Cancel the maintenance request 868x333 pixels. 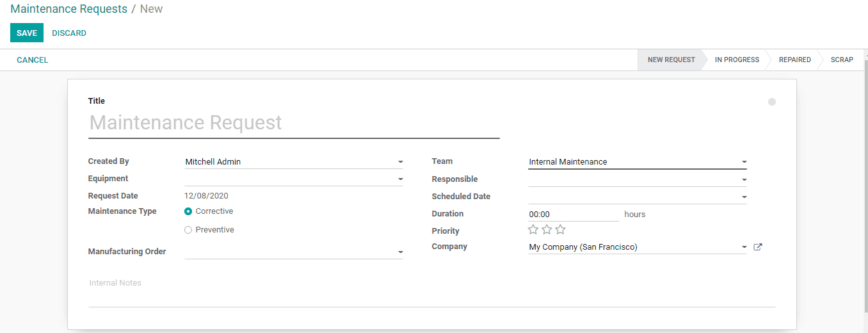tap(32, 60)
